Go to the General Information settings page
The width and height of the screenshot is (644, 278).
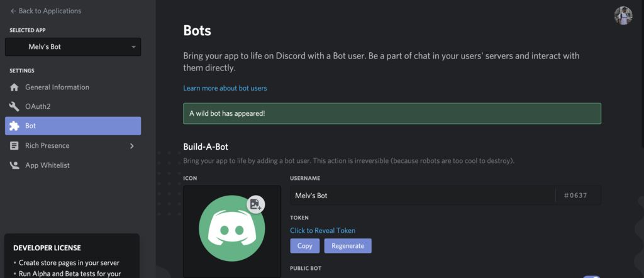click(57, 87)
